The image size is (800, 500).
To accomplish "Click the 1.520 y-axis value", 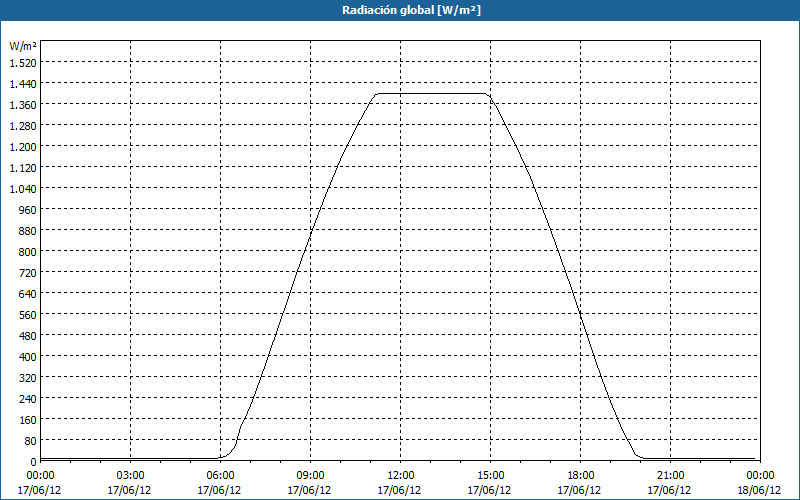I will tap(23, 62).
